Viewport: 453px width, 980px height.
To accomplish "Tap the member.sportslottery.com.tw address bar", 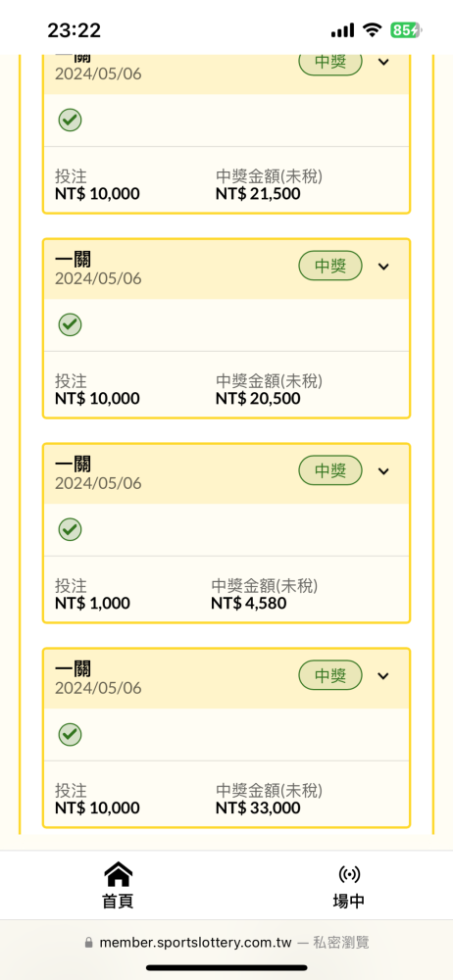I will click(x=226, y=942).
